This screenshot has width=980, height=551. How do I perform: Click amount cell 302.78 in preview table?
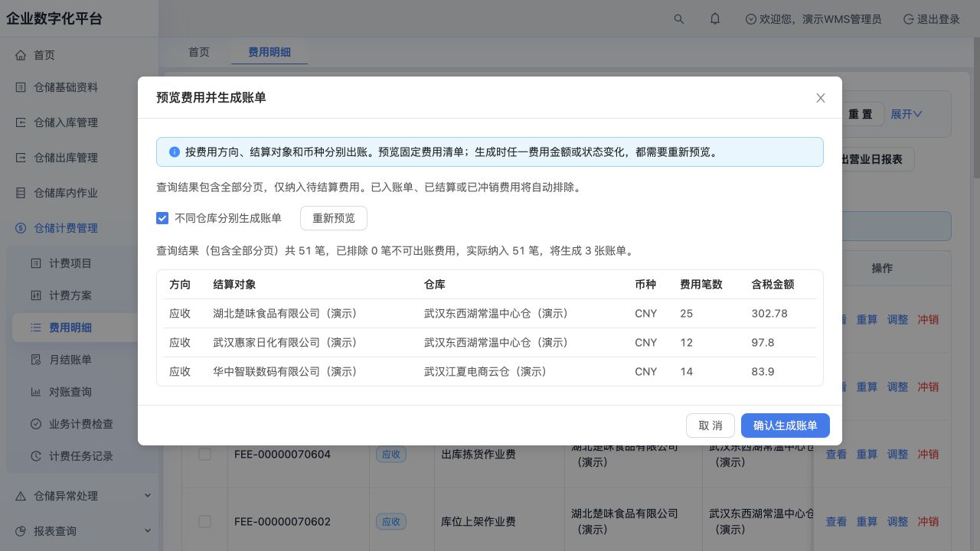pyautogui.click(x=769, y=313)
